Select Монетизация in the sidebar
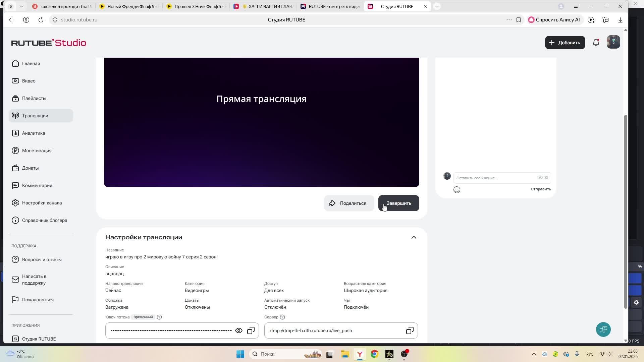 pyautogui.click(x=36, y=150)
